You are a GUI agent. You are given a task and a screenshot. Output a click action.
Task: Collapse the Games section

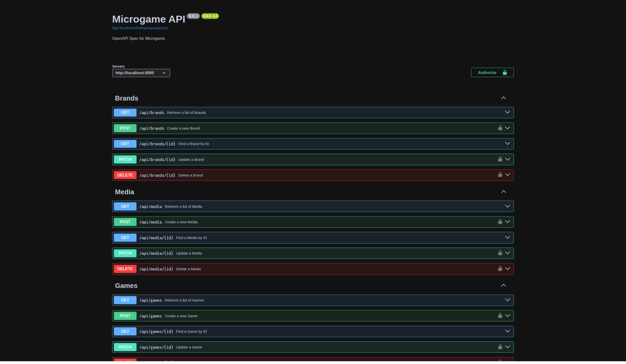click(x=503, y=285)
